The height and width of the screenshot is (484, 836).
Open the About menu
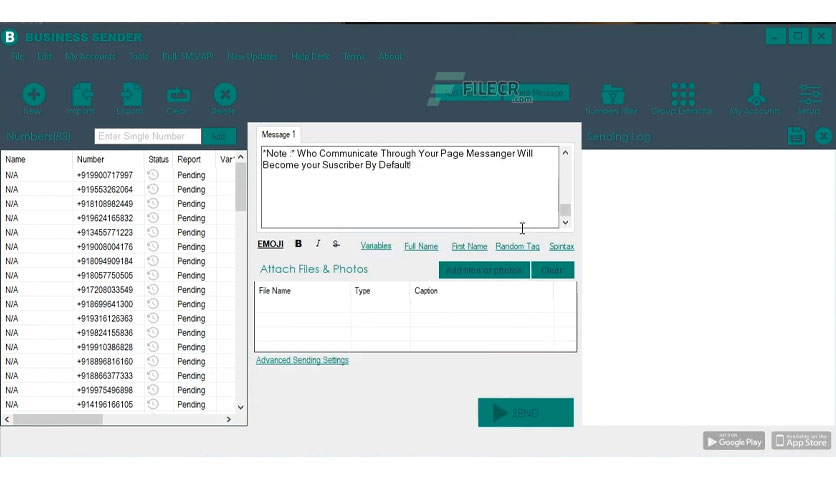(390, 56)
